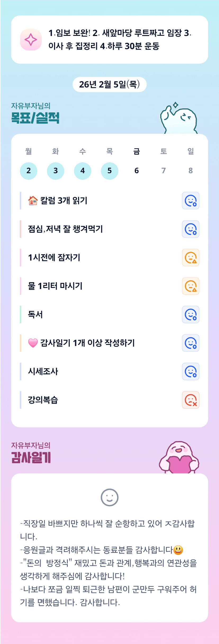Click the thumbs-up white mascot character

pos(178,119)
